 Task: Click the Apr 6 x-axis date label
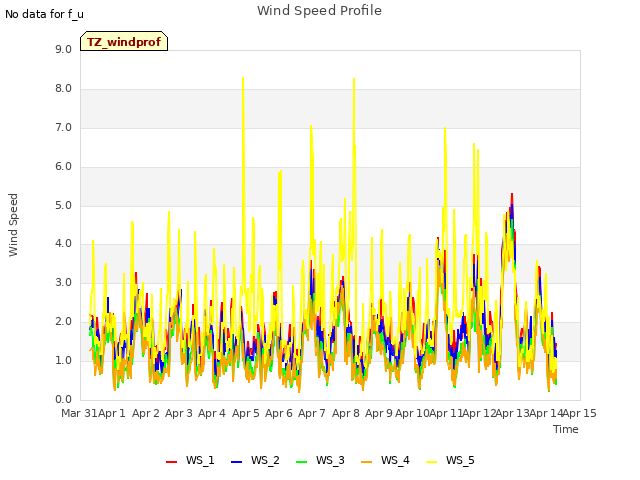click(279, 413)
